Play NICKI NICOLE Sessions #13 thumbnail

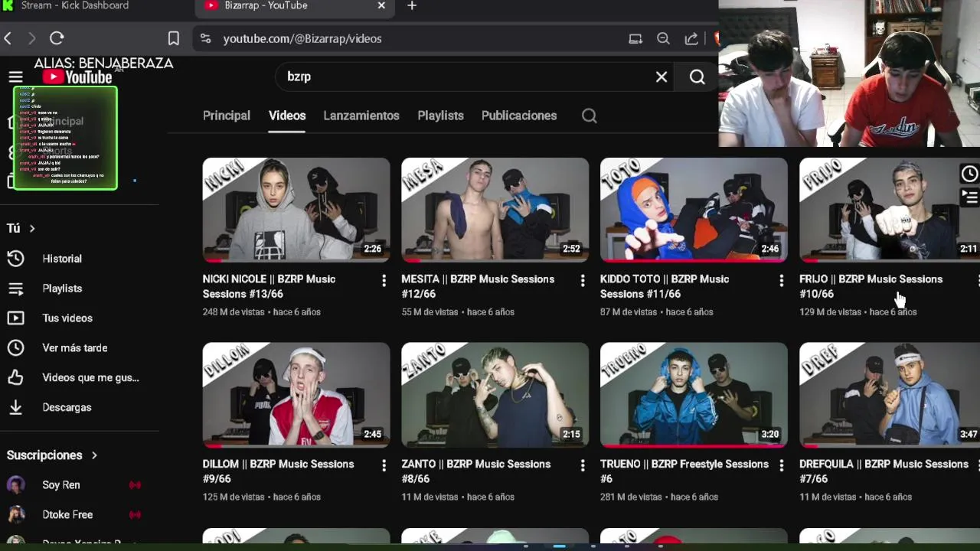coord(296,210)
